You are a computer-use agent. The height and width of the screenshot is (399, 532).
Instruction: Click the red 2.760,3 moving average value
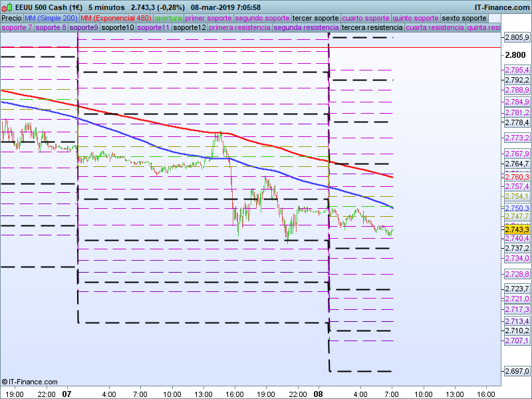[x=517, y=177]
